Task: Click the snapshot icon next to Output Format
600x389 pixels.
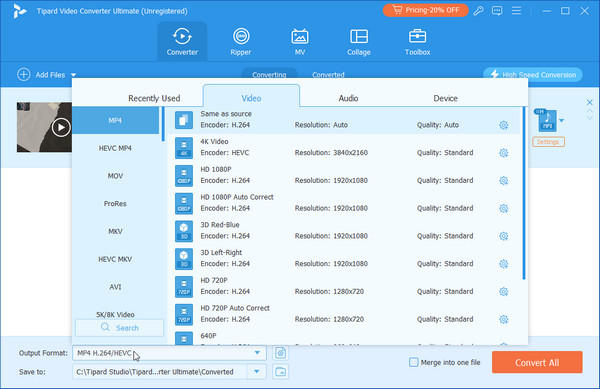Action: click(x=280, y=353)
